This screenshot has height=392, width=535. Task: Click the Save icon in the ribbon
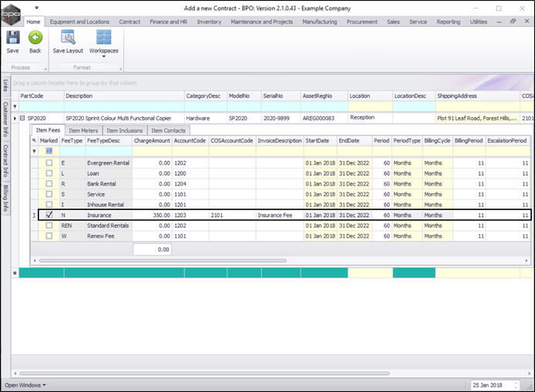pyautogui.click(x=13, y=38)
